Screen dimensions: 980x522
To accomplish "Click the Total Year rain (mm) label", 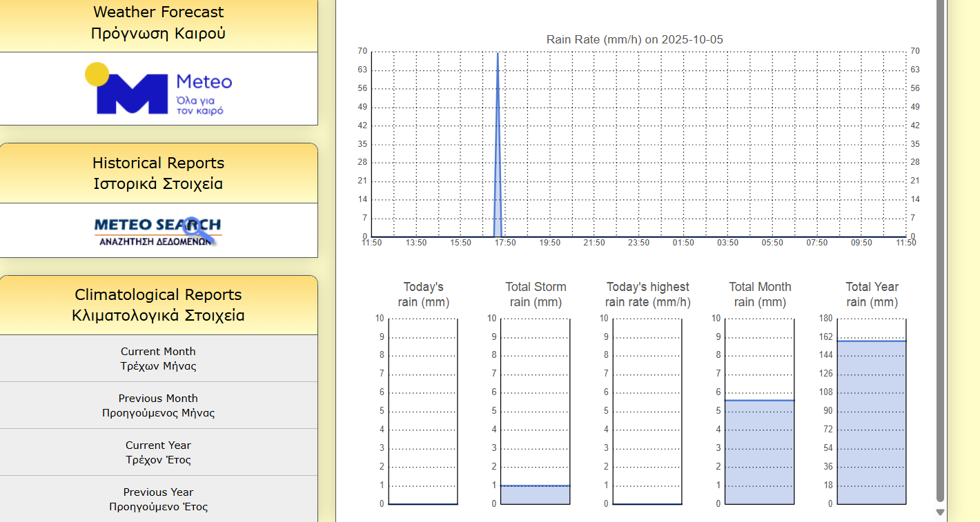I will click(x=872, y=294).
